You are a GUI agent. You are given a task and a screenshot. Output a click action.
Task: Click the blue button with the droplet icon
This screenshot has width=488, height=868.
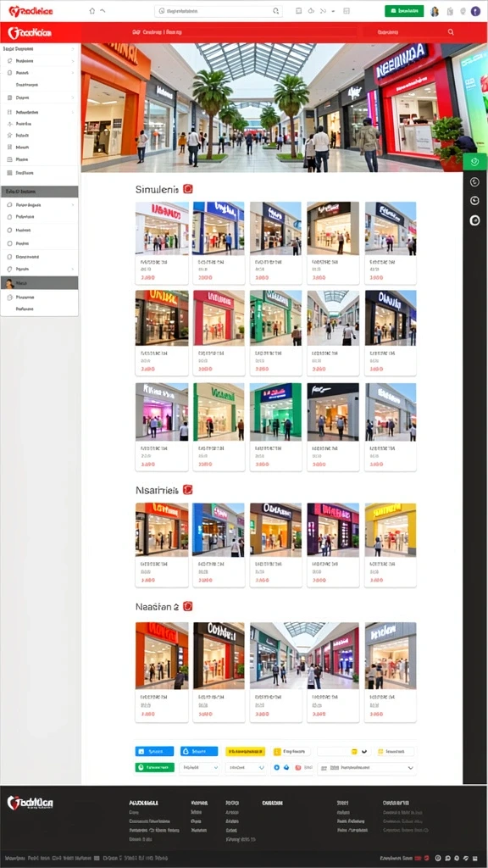(x=198, y=751)
